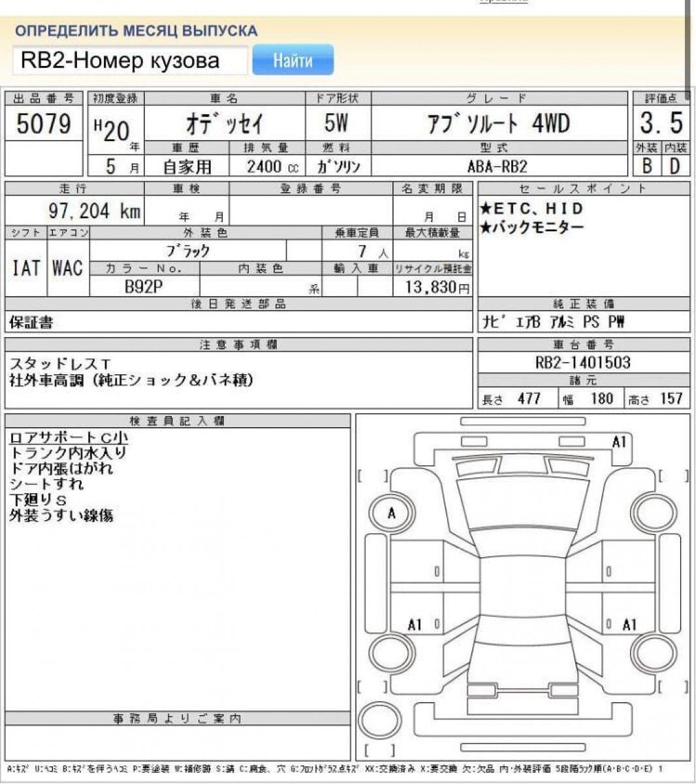Image resolution: width=696 pixels, height=784 pixels.
Task: Click the interior grade D cell
Action: tap(676, 166)
